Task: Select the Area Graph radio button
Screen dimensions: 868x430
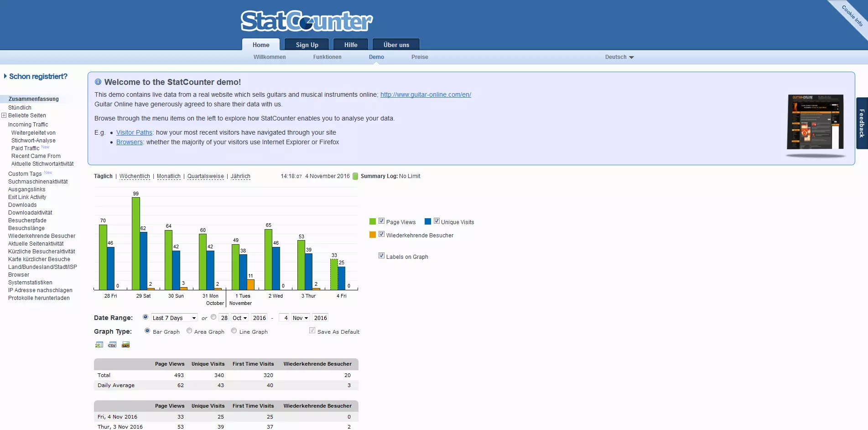Action: [x=189, y=331]
